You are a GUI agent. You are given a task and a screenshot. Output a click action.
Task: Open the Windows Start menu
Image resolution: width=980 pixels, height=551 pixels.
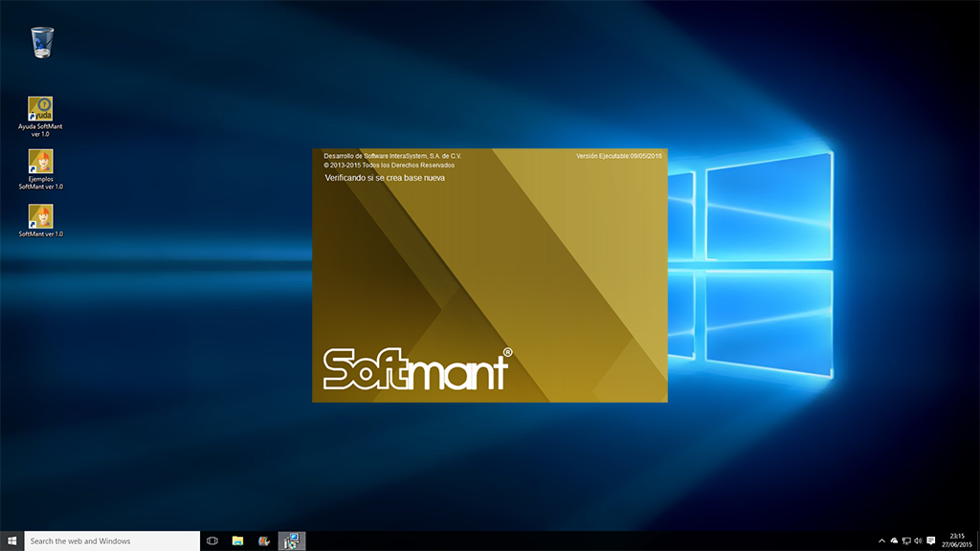(x=11, y=540)
